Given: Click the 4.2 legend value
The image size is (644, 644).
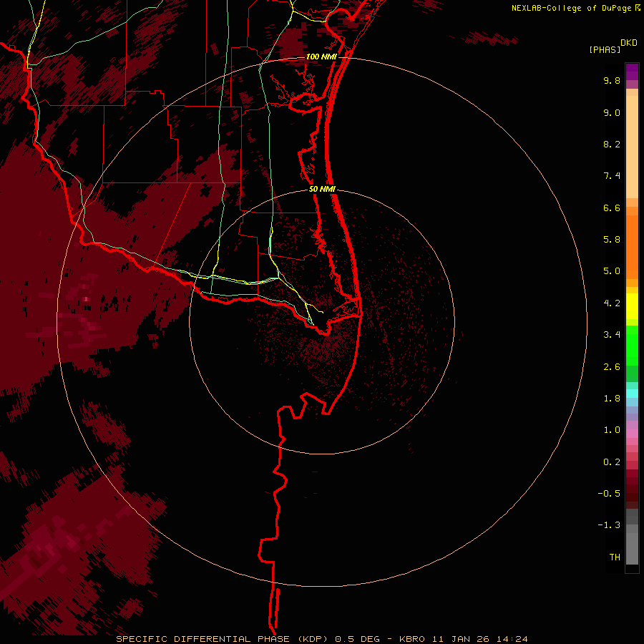Looking at the screenshot, I should click(x=612, y=303).
